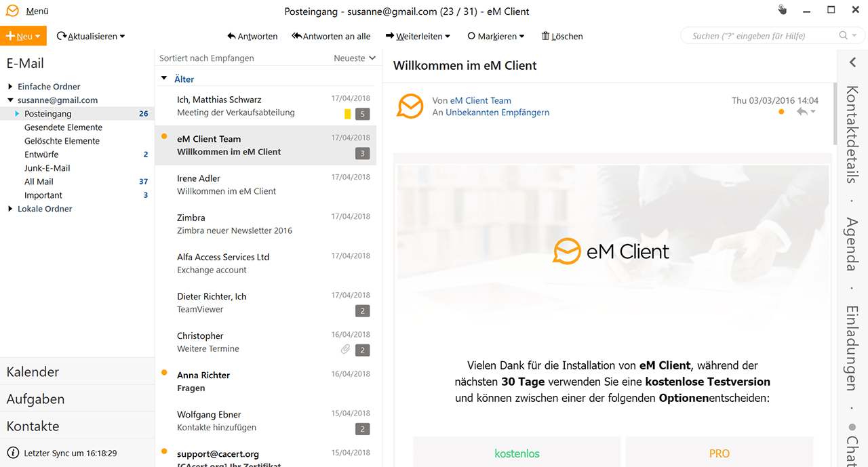Click sender link eM Client Team
868x467 pixels.
point(481,100)
